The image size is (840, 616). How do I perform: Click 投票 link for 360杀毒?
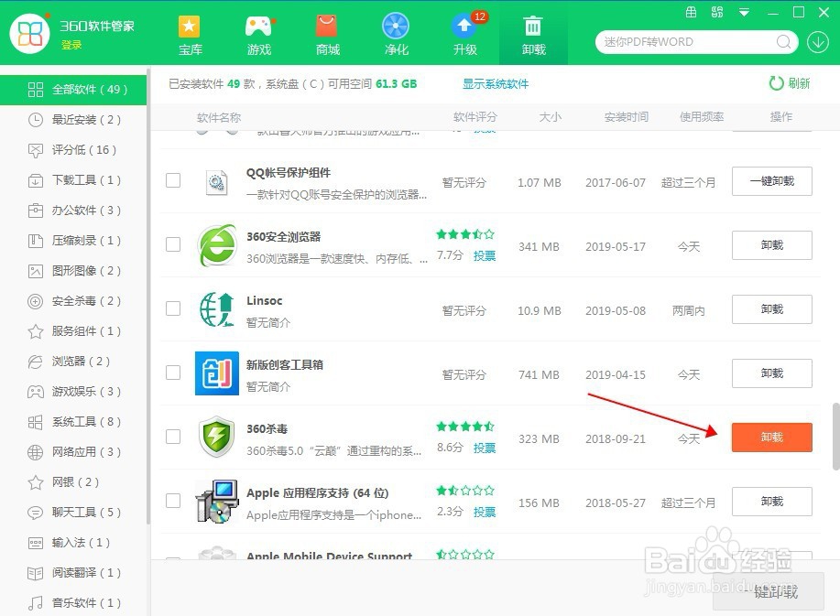(485, 448)
